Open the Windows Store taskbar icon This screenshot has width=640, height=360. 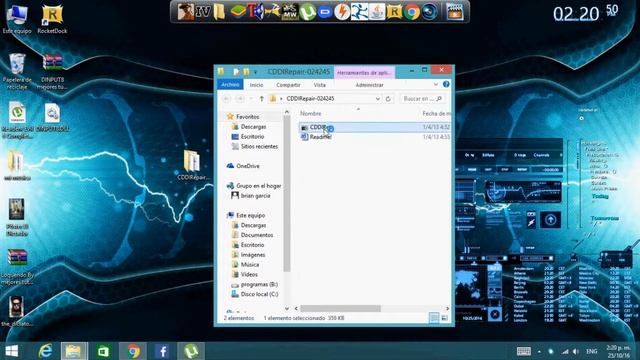pos(103,351)
